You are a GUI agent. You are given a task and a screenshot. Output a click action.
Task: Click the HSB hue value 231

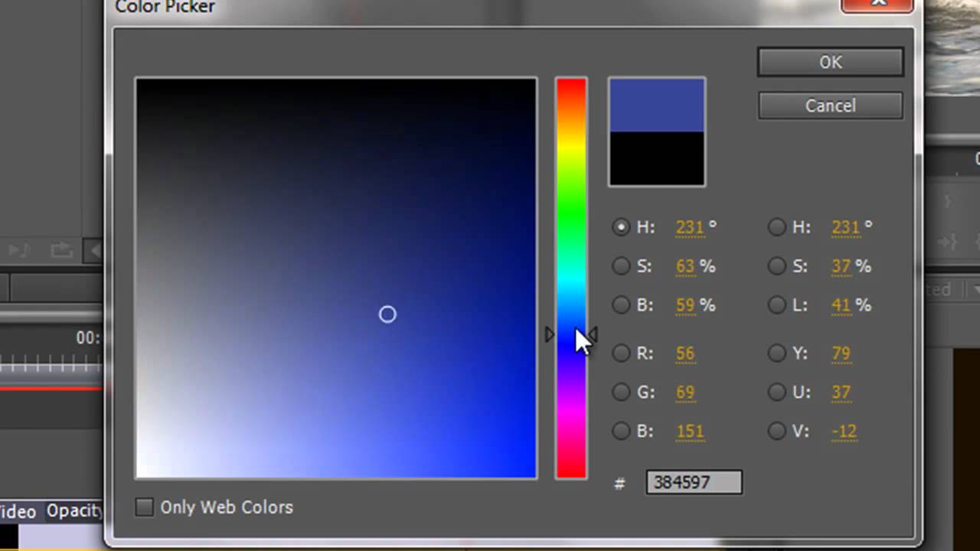[x=690, y=227]
